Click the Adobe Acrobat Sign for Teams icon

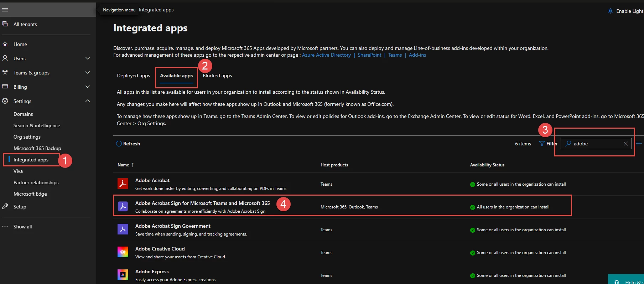coord(123,206)
